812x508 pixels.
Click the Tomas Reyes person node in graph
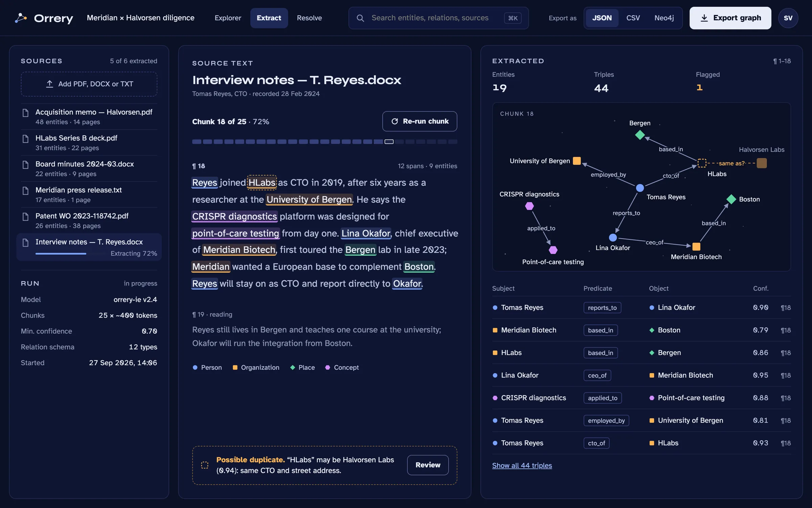[640, 188]
